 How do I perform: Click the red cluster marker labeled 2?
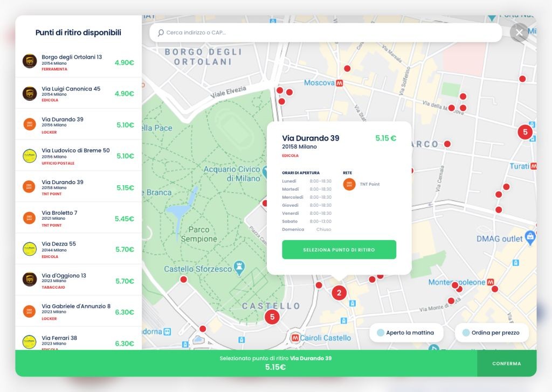tap(339, 293)
